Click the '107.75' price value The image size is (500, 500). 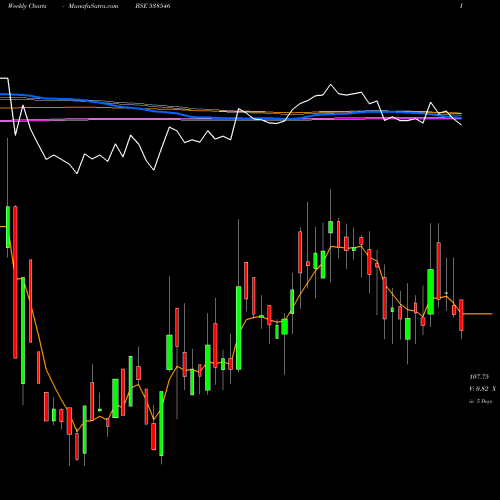(479, 377)
